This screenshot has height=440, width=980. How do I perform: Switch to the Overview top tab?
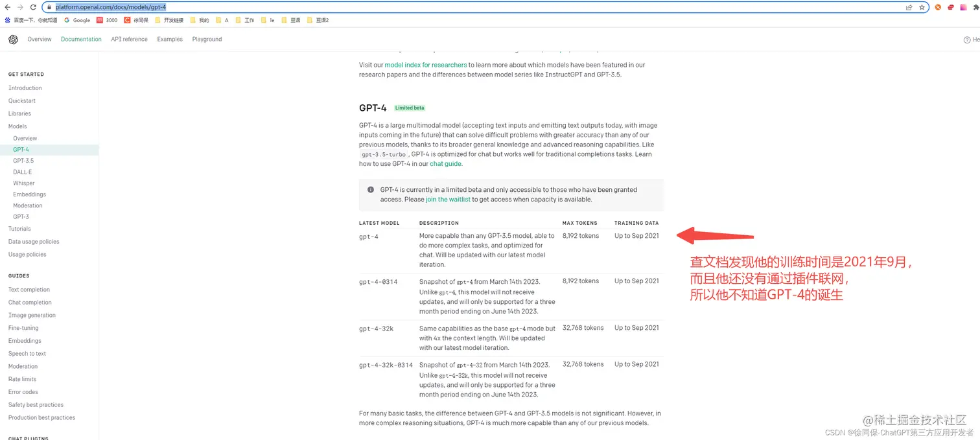pos(40,40)
